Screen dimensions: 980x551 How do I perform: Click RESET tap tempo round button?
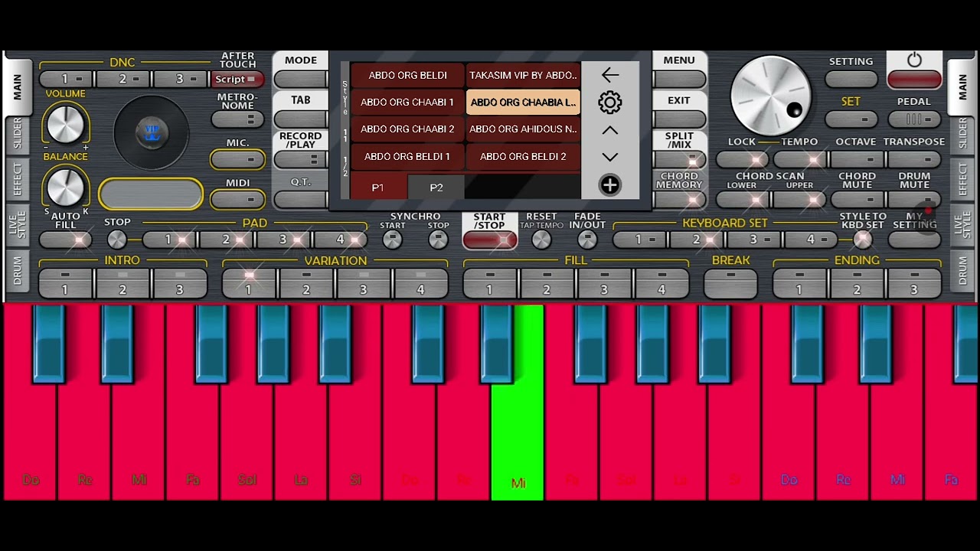click(541, 240)
